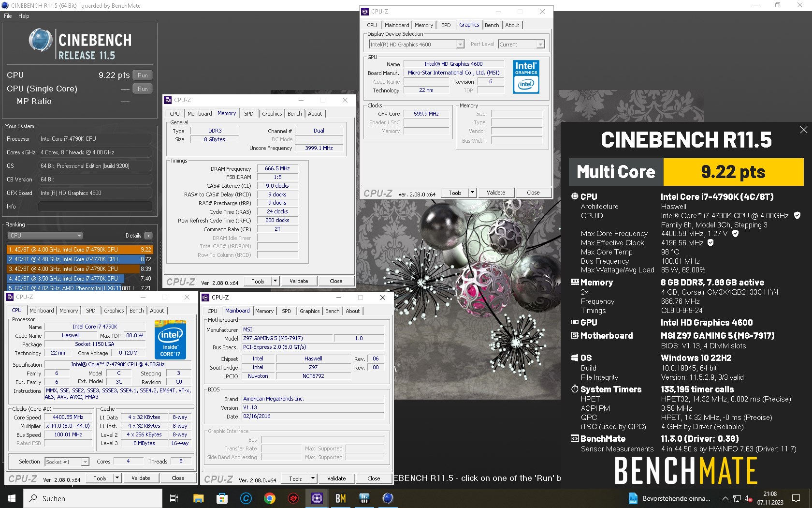This screenshot has width=812, height=508.
Task: Expand Tools arrow in CPU-Z memory timings window
Action: tap(275, 281)
